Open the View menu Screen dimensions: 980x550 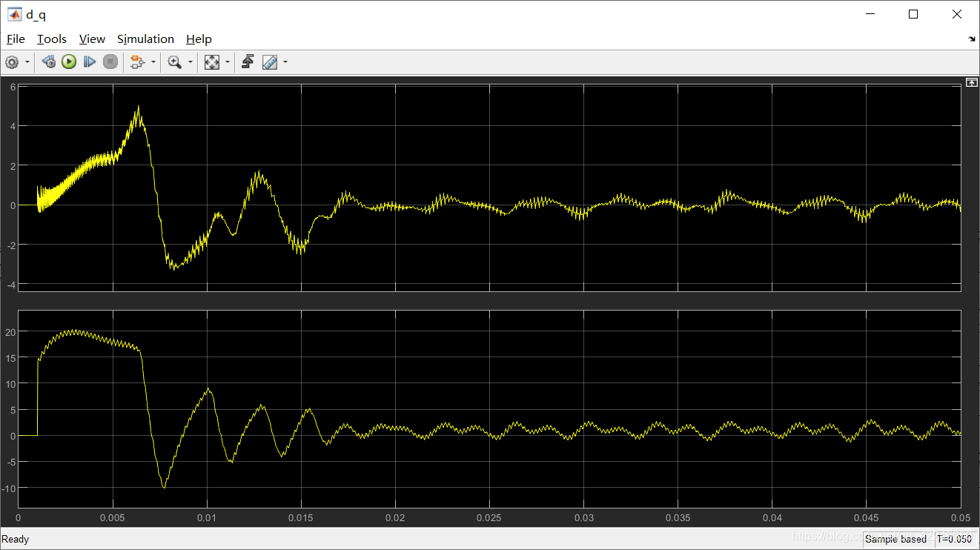coord(92,39)
